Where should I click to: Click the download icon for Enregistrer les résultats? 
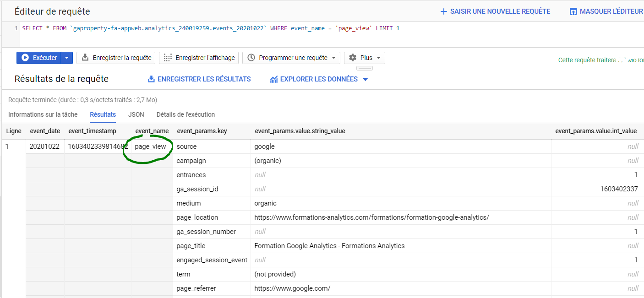(152, 79)
